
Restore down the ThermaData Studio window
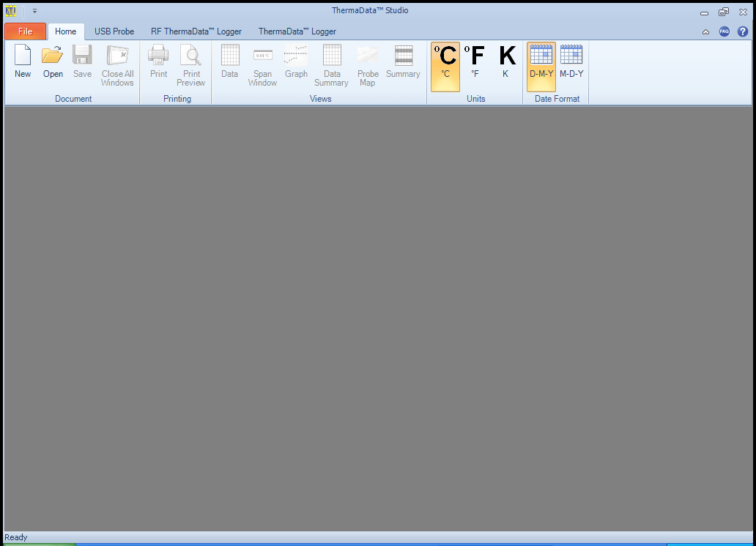(x=724, y=12)
